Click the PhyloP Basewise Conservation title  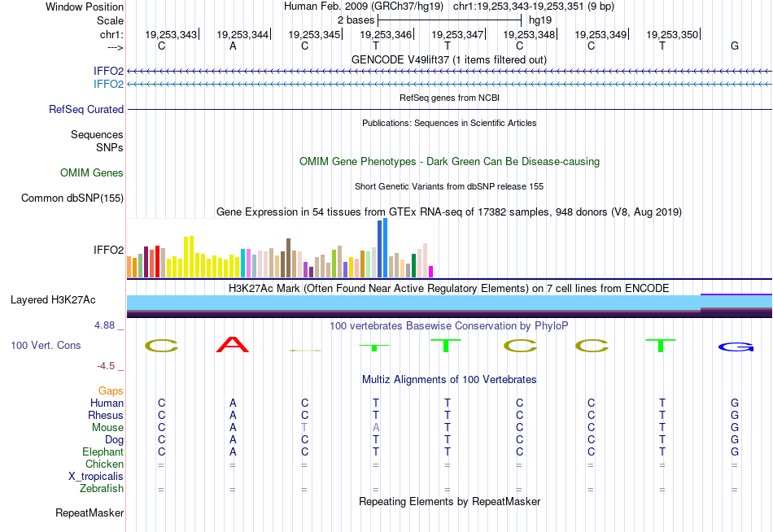click(x=449, y=326)
